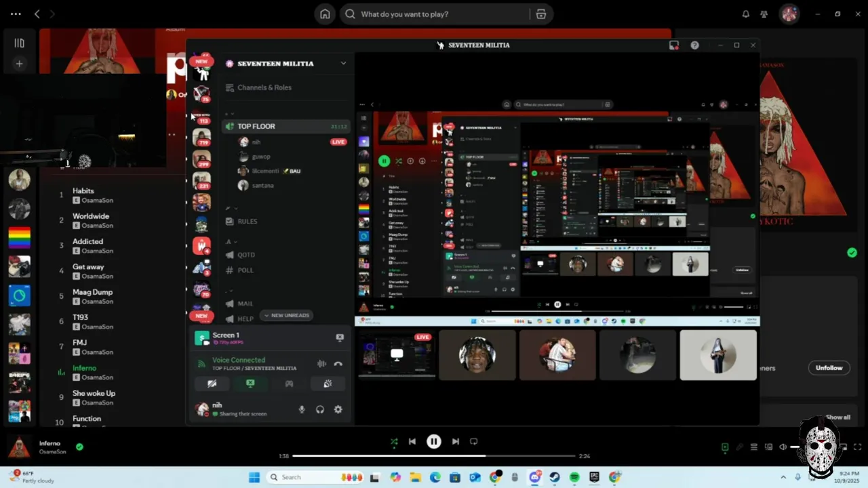Open File Explorer from taskbar
868x488 pixels.
[415, 477]
